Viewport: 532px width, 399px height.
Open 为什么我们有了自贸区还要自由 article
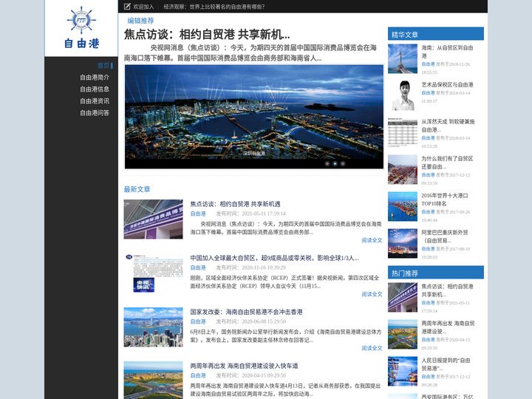447,163
